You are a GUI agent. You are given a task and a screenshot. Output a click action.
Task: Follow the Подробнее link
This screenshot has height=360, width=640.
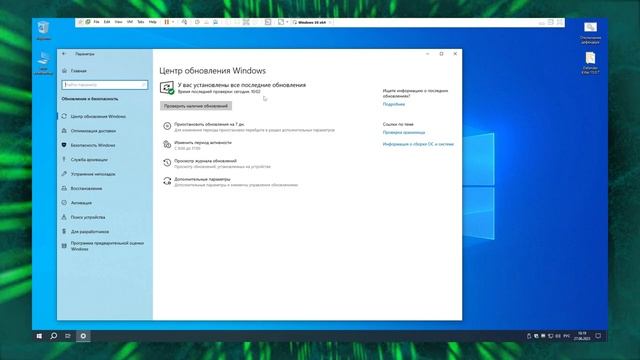click(394, 104)
